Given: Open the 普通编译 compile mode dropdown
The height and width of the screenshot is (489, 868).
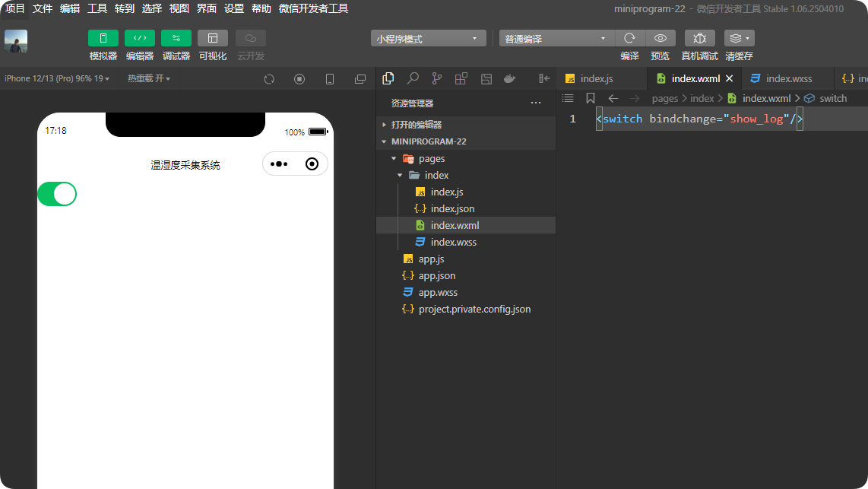Looking at the screenshot, I should (556, 39).
